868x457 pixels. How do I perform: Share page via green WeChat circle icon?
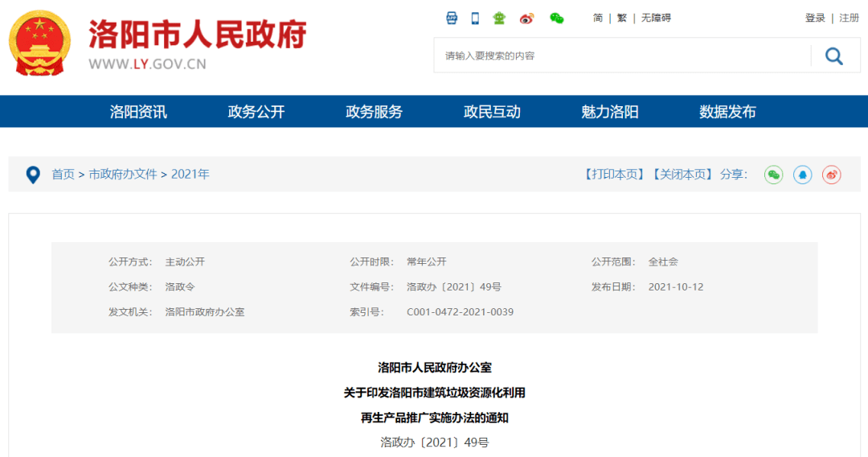pyautogui.click(x=773, y=175)
